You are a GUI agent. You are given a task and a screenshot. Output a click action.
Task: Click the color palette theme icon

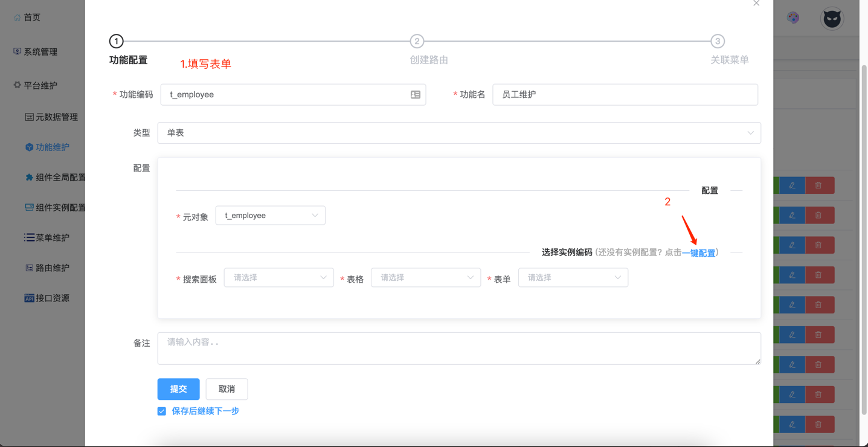click(793, 18)
